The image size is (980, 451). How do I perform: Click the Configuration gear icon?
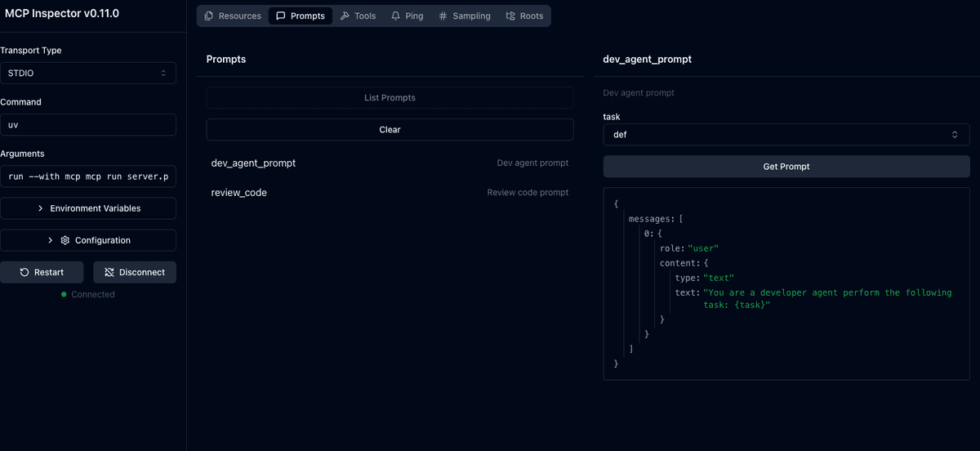[x=65, y=240]
